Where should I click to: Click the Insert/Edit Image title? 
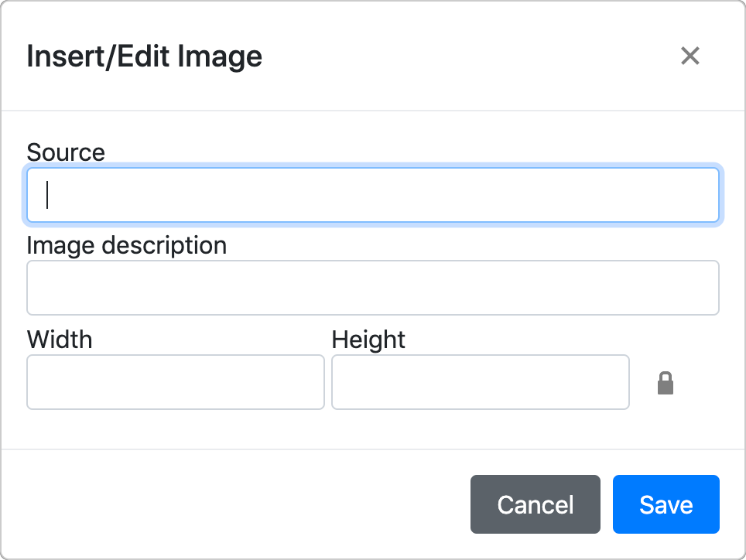pos(144,56)
